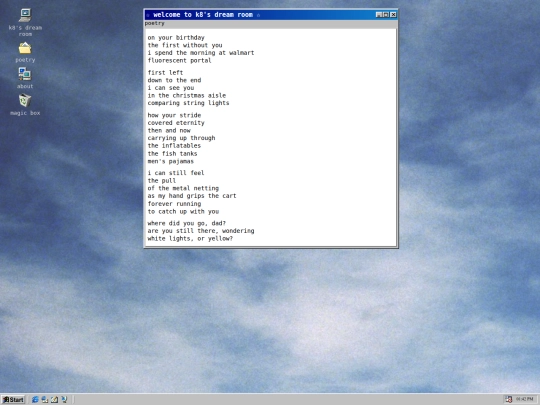The image size is (540, 405).
Task: Open the about desktop icon
Action: coord(25,78)
